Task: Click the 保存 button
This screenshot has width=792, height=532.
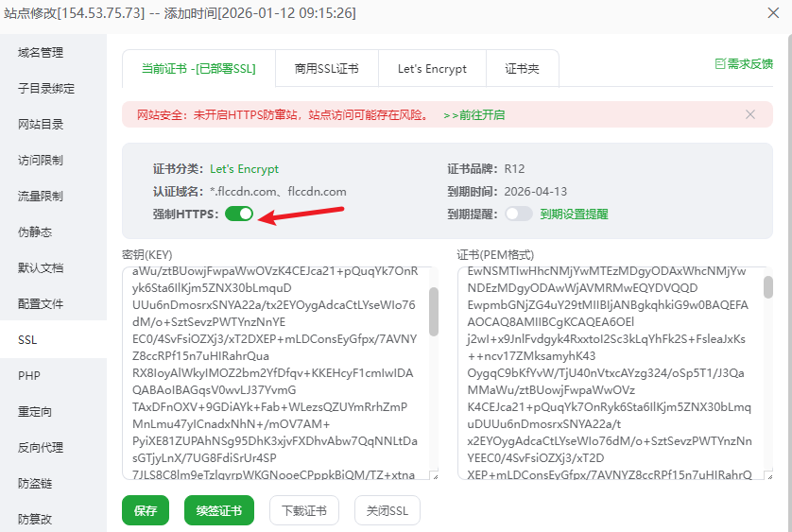Action: point(146,511)
